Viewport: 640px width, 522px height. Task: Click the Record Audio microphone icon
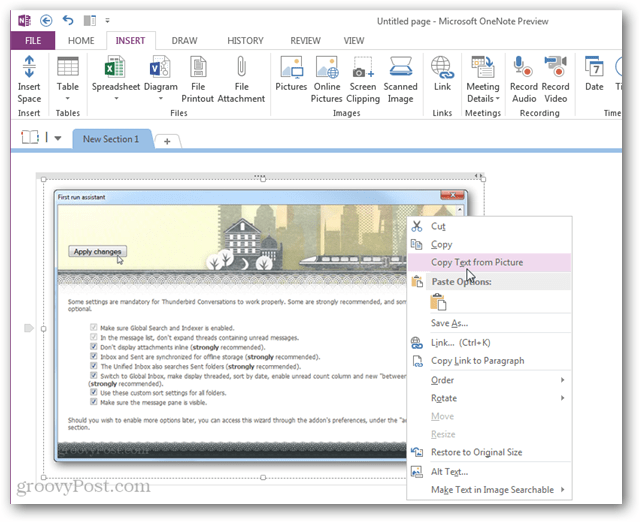pos(523,67)
